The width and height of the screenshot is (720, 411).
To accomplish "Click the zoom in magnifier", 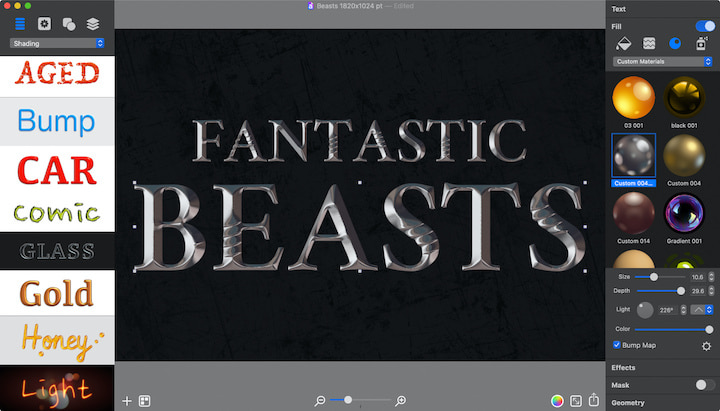I will click(400, 401).
